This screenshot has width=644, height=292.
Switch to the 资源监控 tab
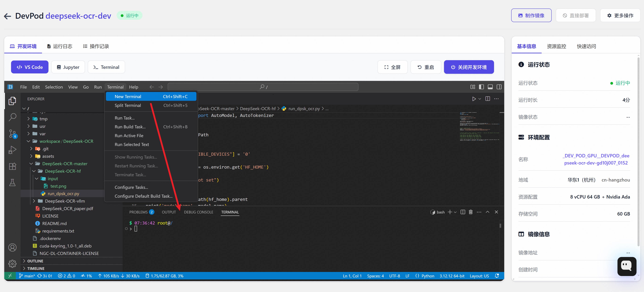tap(556, 46)
